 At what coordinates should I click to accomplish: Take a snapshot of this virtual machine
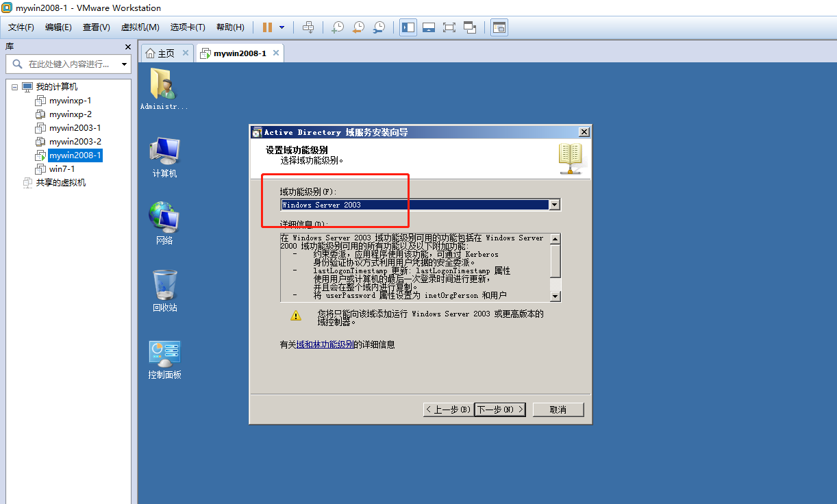[x=338, y=27]
